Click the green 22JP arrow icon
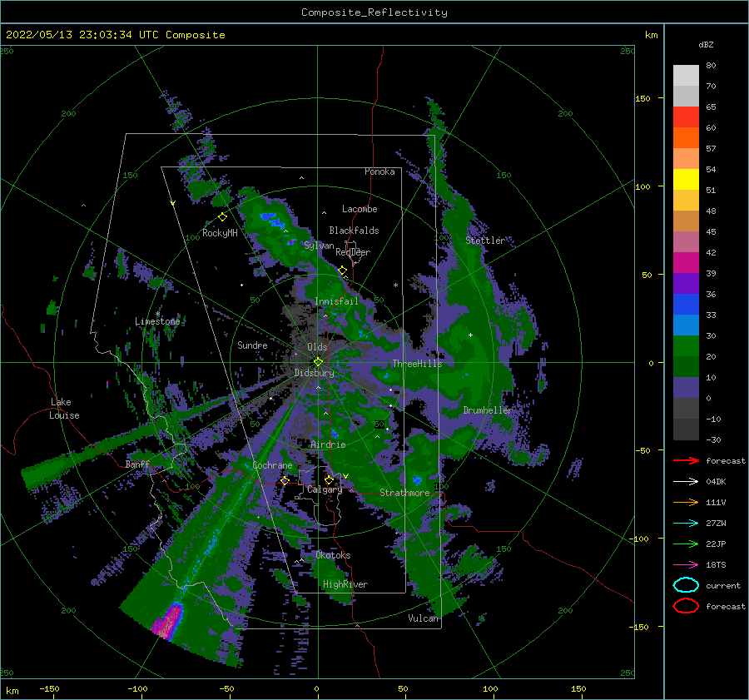 [686, 544]
